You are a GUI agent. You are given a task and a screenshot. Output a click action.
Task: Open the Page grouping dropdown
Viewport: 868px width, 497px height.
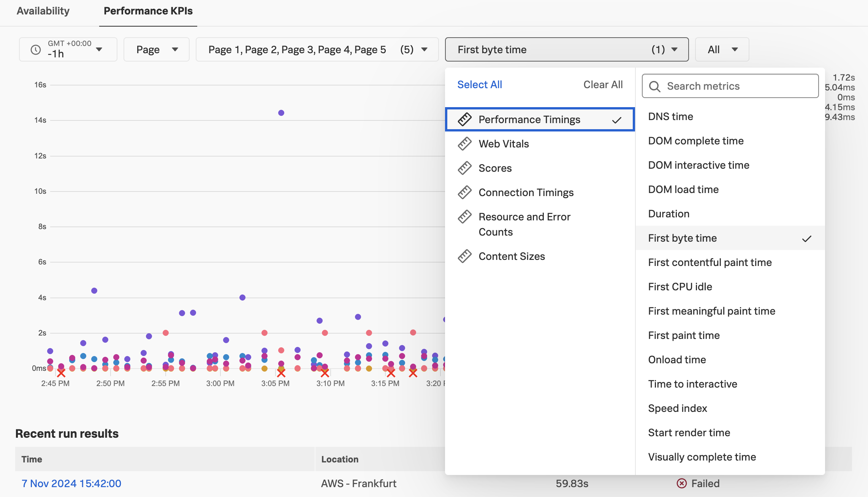point(157,50)
